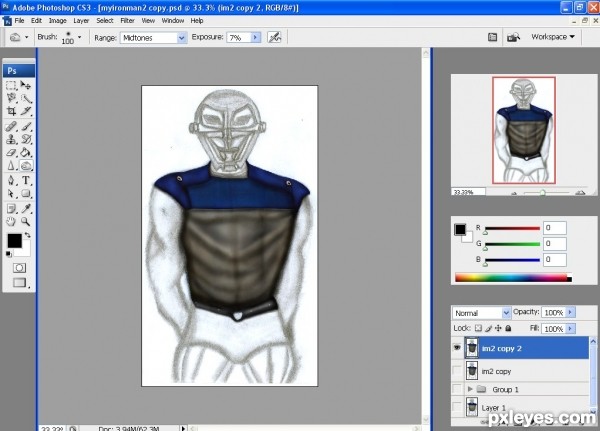Select the Crop tool
The height and width of the screenshot is (431, 600).
(11, 111)
